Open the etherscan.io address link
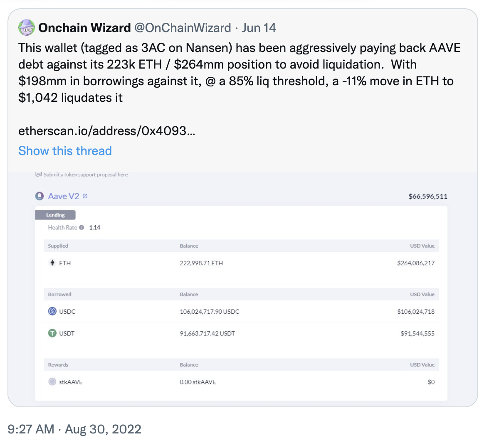Viewport: 489px width, 448px height. (x=107, y=131)
